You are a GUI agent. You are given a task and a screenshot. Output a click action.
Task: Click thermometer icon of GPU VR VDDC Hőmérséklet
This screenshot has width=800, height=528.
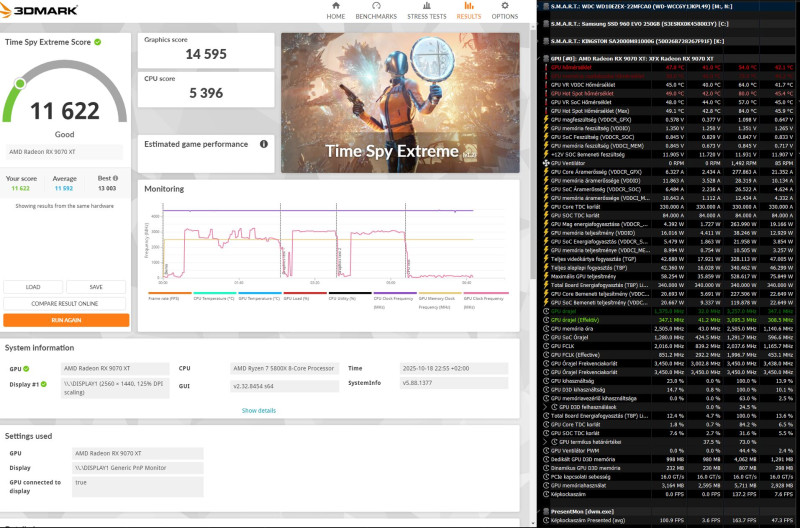[x=546, y=85]
